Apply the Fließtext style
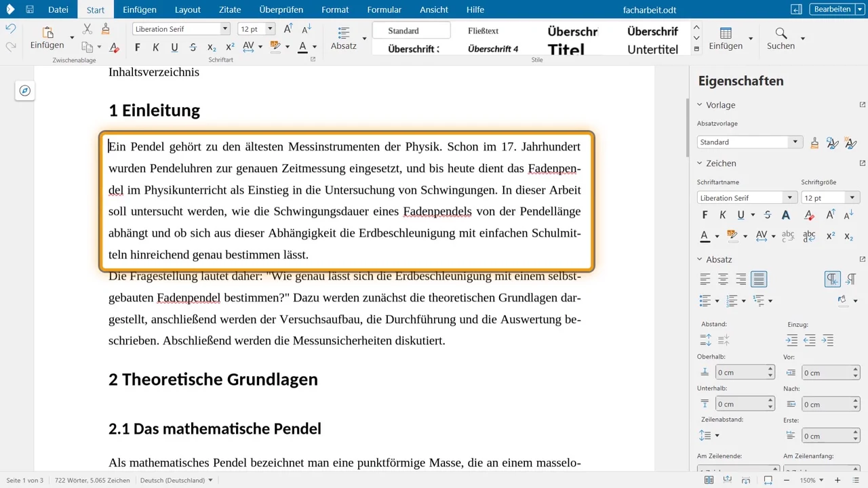This screenshot has height=488, width=868. (x=484, y=30)
